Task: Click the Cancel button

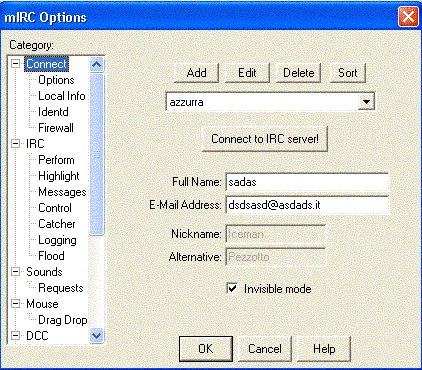Action: [x=265, y=349]
